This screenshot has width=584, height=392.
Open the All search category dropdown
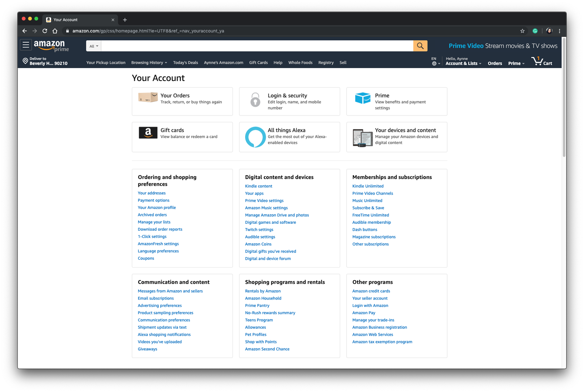click(x=94, y=46)
